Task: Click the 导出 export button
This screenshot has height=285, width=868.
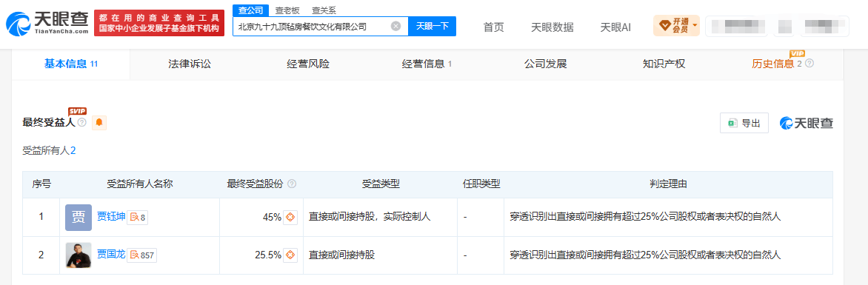Action: click(744, 124)
